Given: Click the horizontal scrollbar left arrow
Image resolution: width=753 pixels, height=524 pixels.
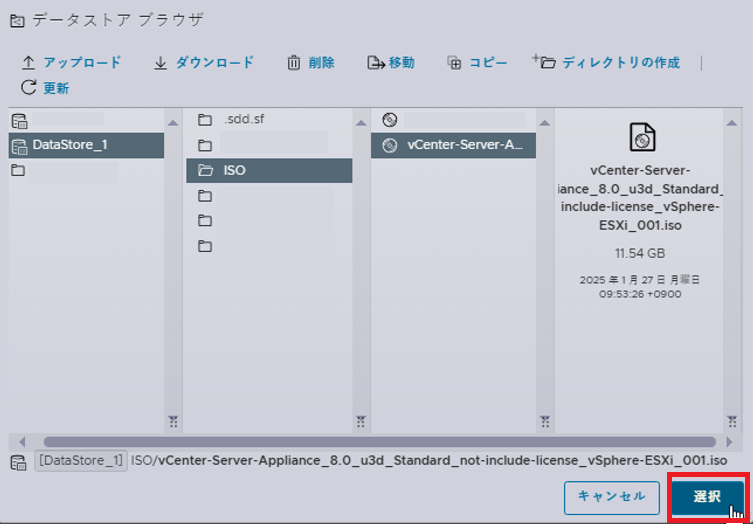Looking at the screenshot, I should click(x=22, y=441).
